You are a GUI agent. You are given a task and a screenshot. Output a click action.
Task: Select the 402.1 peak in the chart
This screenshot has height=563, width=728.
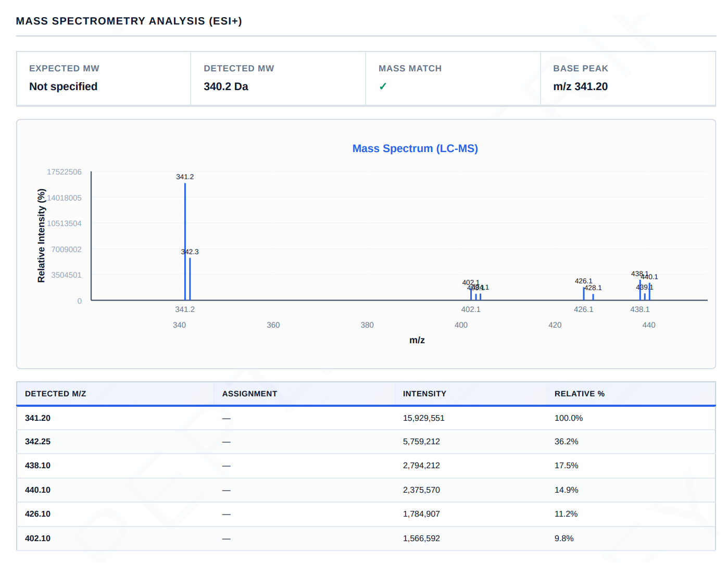471,294
